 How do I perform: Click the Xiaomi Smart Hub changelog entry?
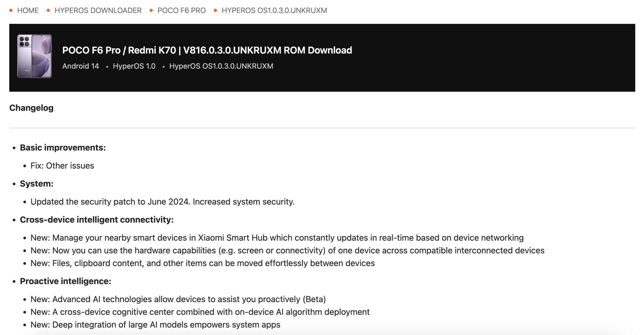[277, 238]
